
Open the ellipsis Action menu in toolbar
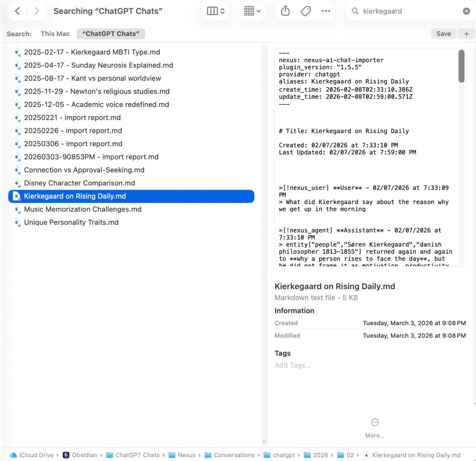pyautogui.click(x=326, y=11)
